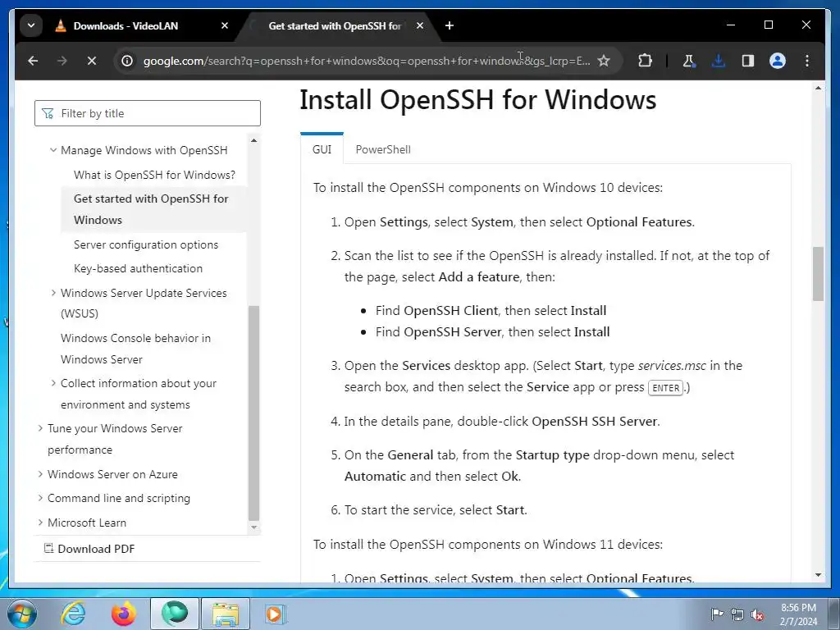Open Windows Console behavior in Windows Server
Screen dimensions: 840x630
(x=135, y=349)
